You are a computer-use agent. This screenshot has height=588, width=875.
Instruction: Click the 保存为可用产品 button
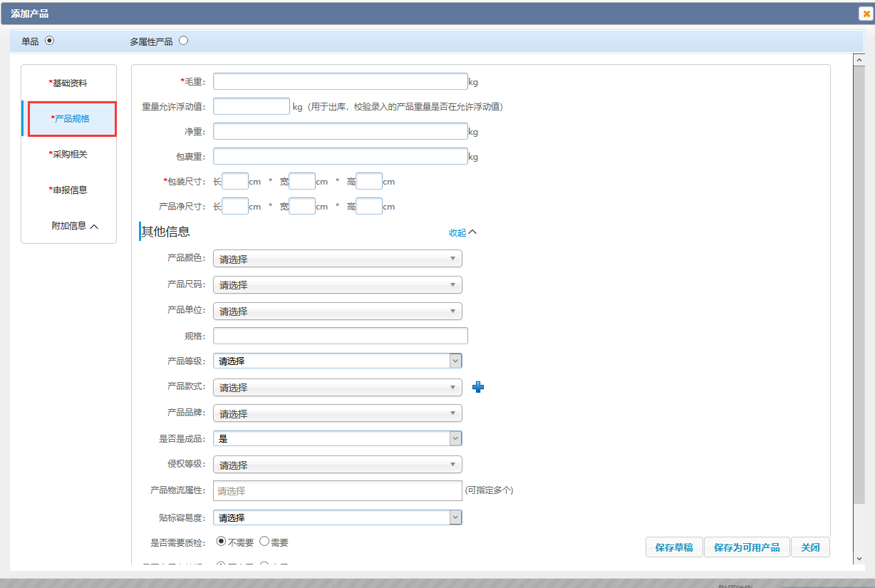tap(747, 547)
